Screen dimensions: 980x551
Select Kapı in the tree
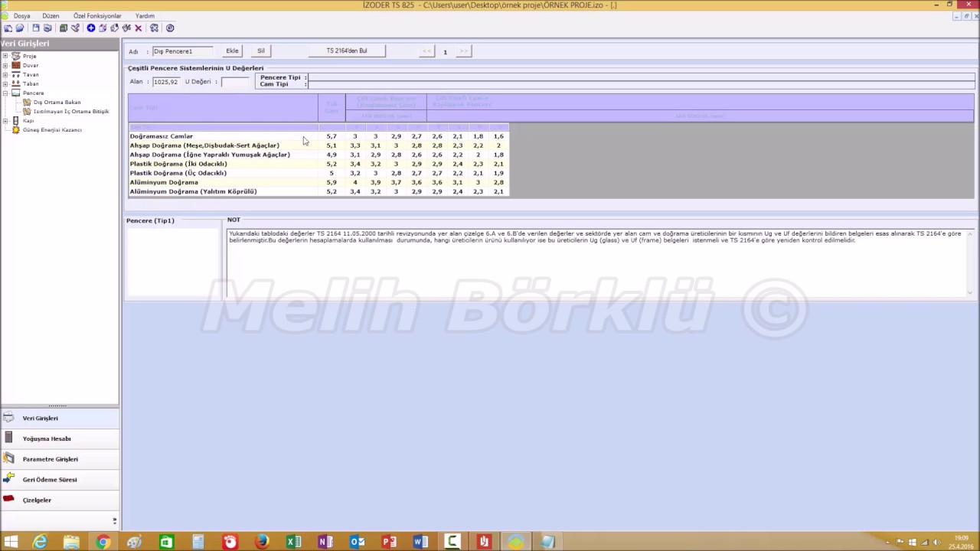click(28, 120)
